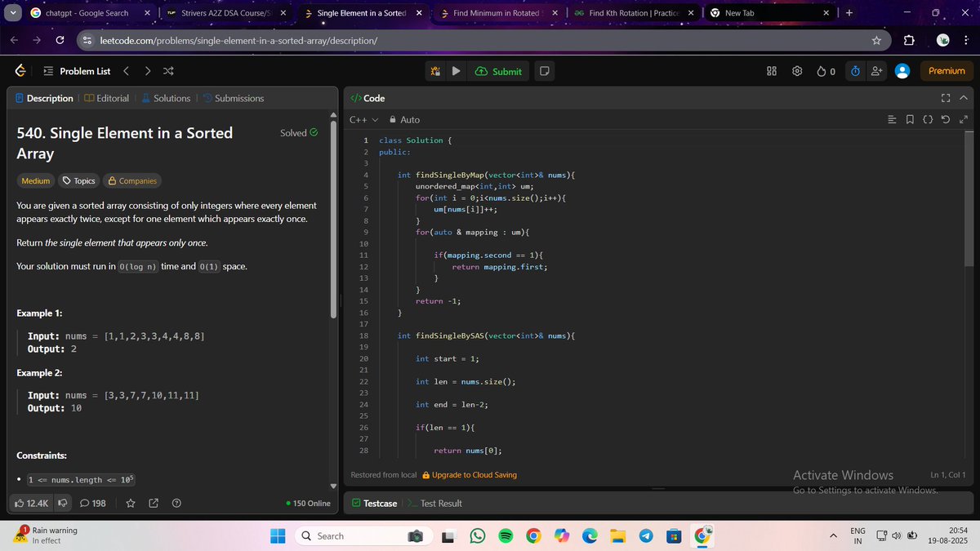Image resolution: width=980 pixels, height=551 pixels.
Task: Pick a random problem shuffle icon
Action: tap(168, 71)
